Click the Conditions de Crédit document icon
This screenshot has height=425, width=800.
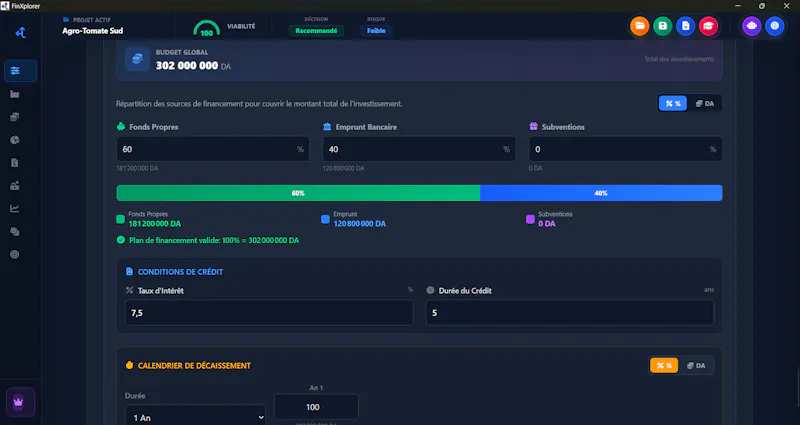pos(130,271)
